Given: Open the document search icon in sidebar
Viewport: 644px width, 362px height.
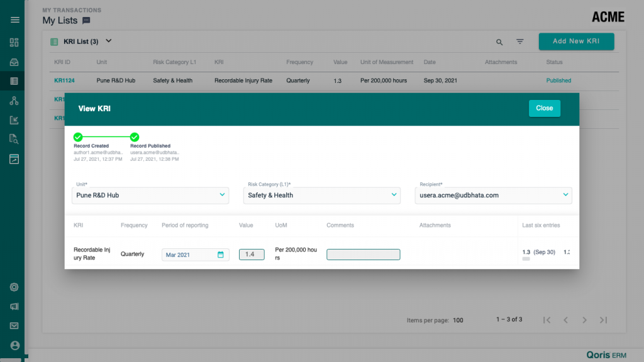Looking at the screenshot, I should 14,139.
